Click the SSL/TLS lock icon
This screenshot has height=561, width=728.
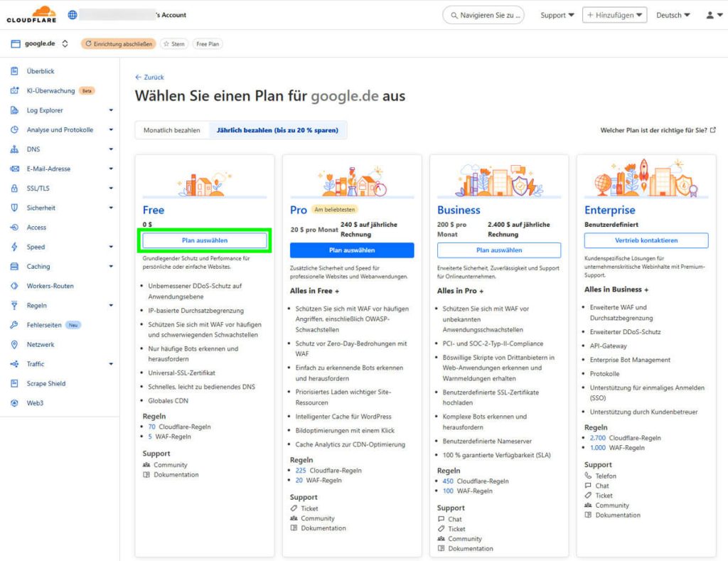point(14,188)
